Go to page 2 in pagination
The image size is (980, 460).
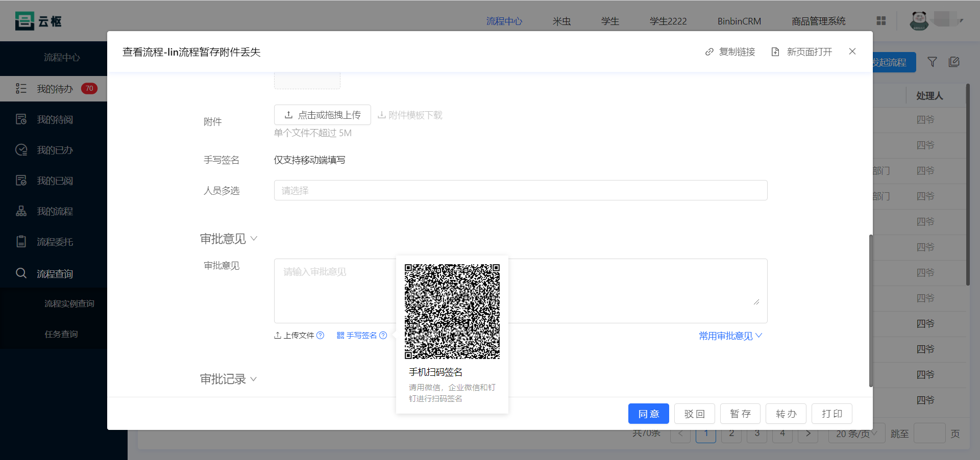[731, 433]
